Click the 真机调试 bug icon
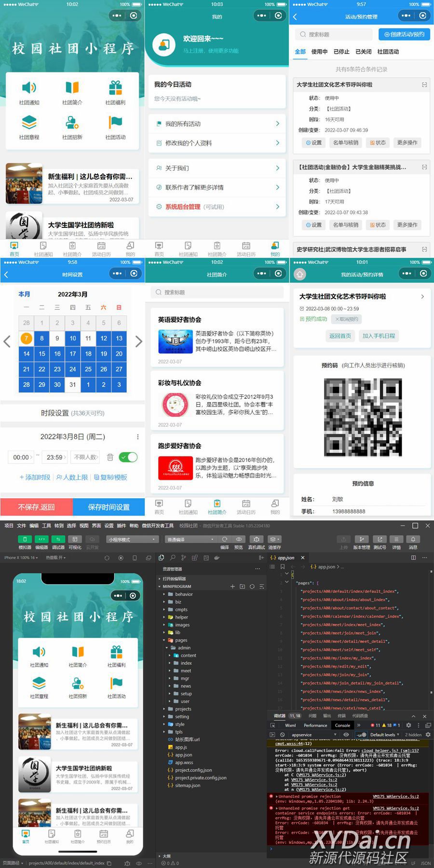This screenshot has height=868, width=434. [x=257, y=539]
